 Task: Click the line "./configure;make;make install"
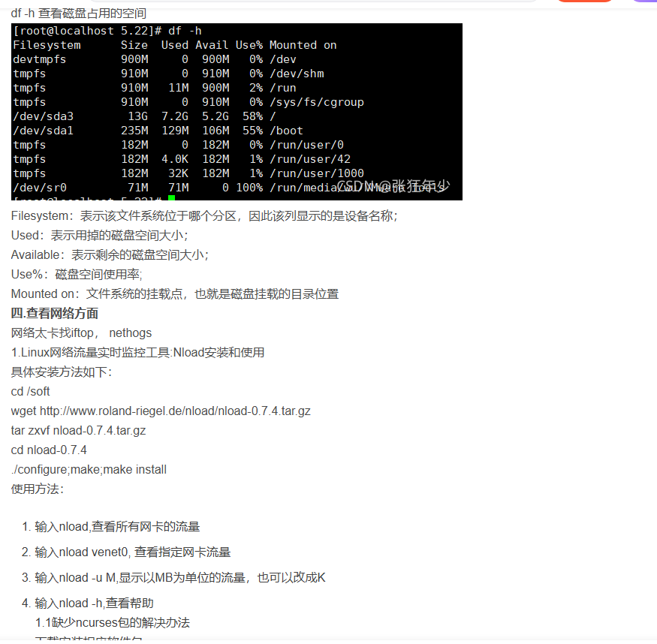point(89,470)
